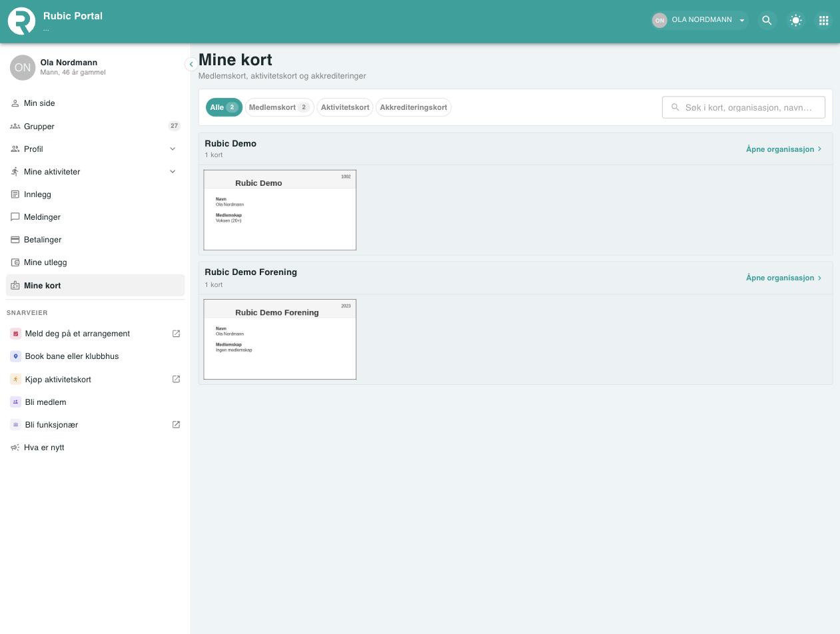This screenshot has height=634, width=840.
Task: Collapse the sidebar with the chevron button
Action: pyautogui.click(x=191, y=64)
